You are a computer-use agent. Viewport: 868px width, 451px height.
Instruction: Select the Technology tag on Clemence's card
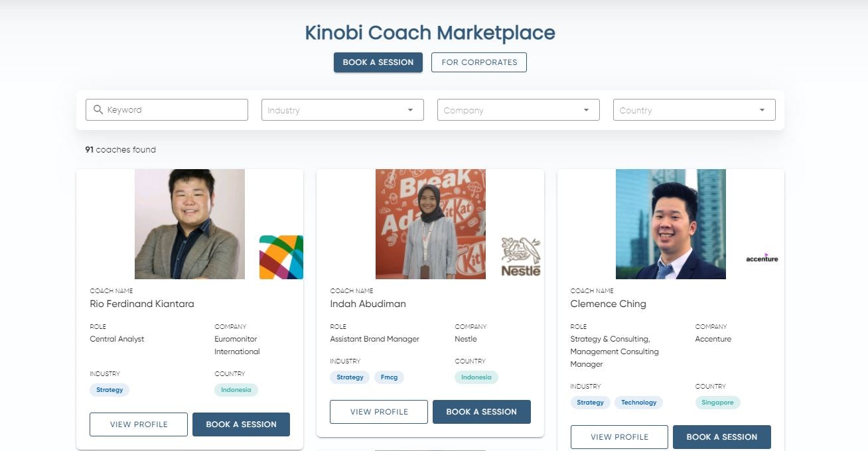[x=638, y=402]
